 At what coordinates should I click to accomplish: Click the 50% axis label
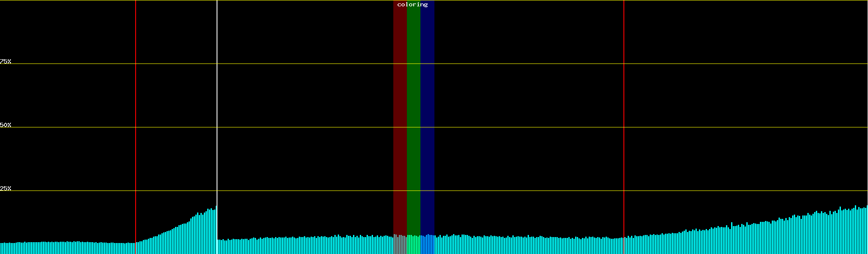[x=6, y=125]
